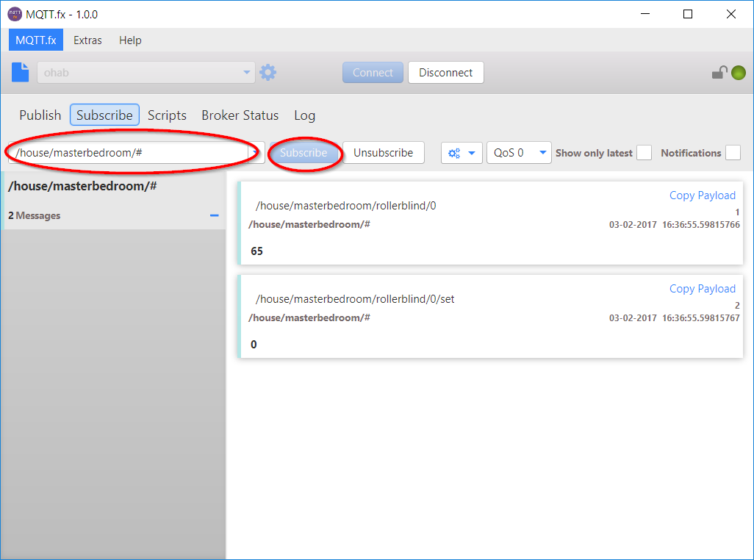Copy Payload of rollerblind/0 message
This screenshot has width=754, height=560.
702,195
